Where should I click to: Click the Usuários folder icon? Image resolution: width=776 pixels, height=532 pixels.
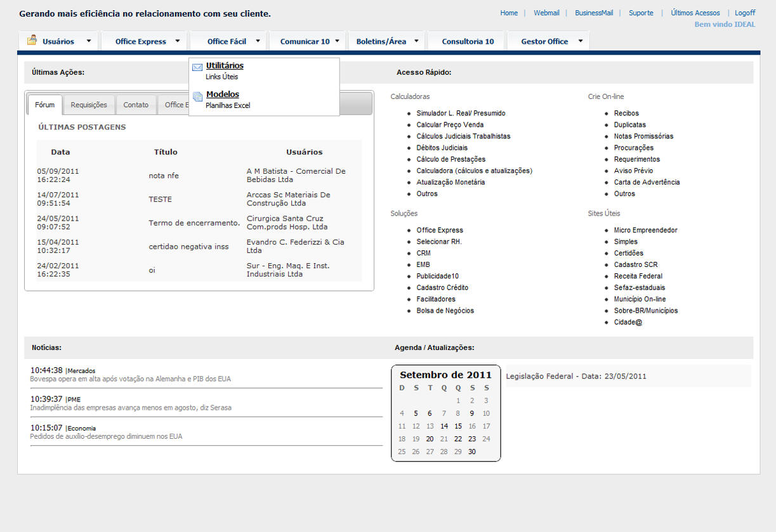click(x=32, y=41)
